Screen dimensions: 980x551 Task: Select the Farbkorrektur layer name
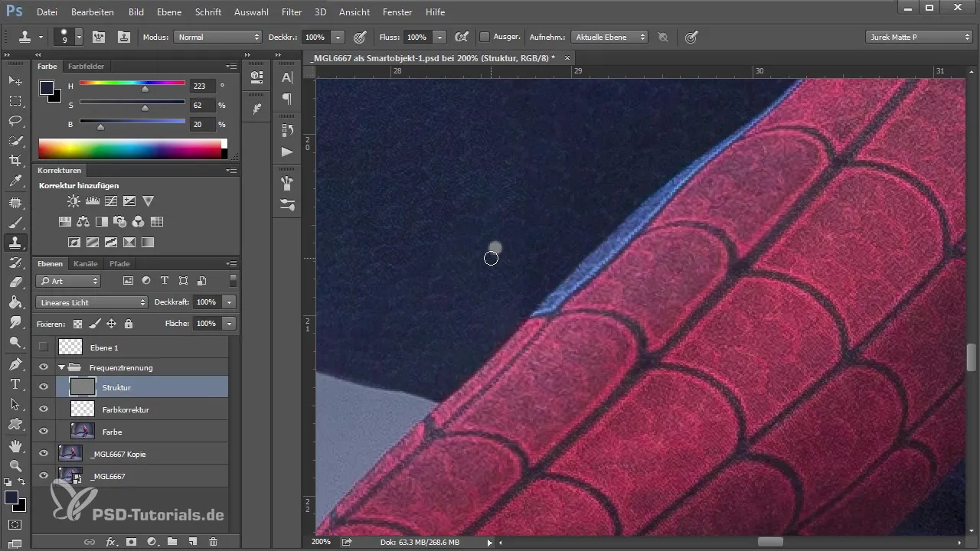click(126, 409)
